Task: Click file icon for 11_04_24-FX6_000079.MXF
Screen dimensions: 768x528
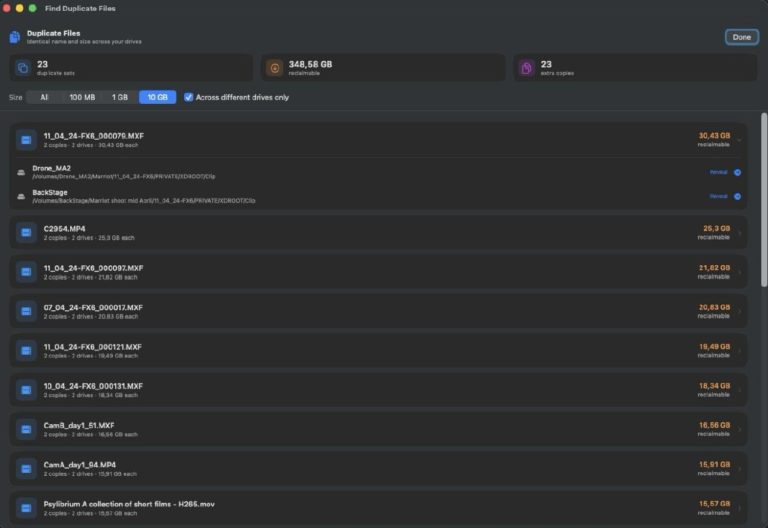Action: pyautogui.click(x=26, y=140)
